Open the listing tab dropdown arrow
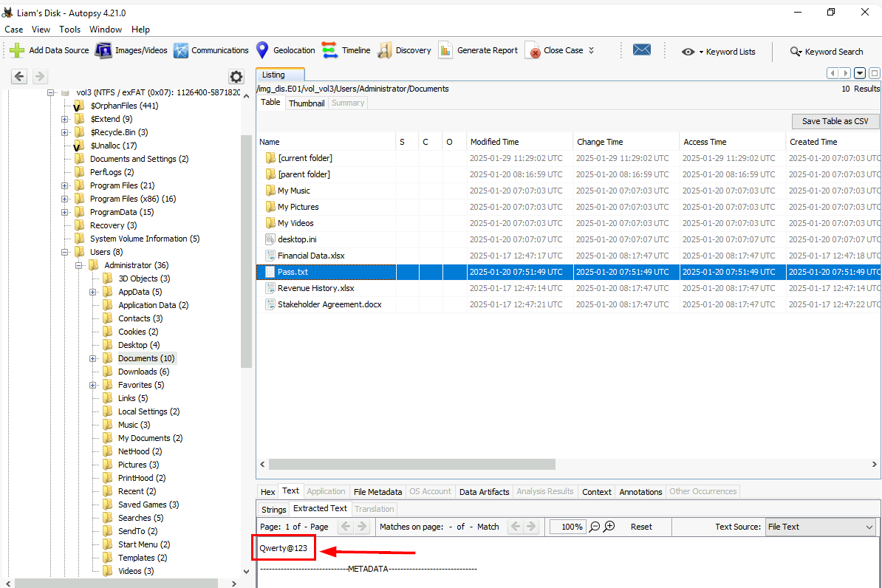This screenshot has width=882, height=588. point(860,73)
